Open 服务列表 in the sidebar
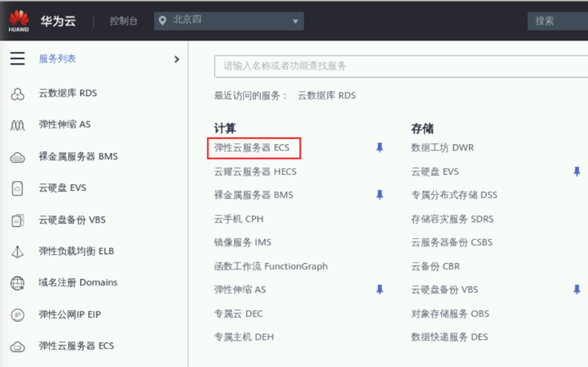This screenshot has width=588, height=367. (57, 59)
